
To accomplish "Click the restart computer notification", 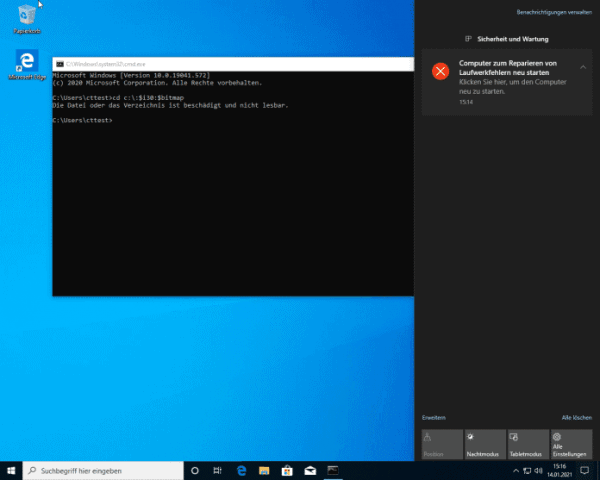I will tap(506, 82).
